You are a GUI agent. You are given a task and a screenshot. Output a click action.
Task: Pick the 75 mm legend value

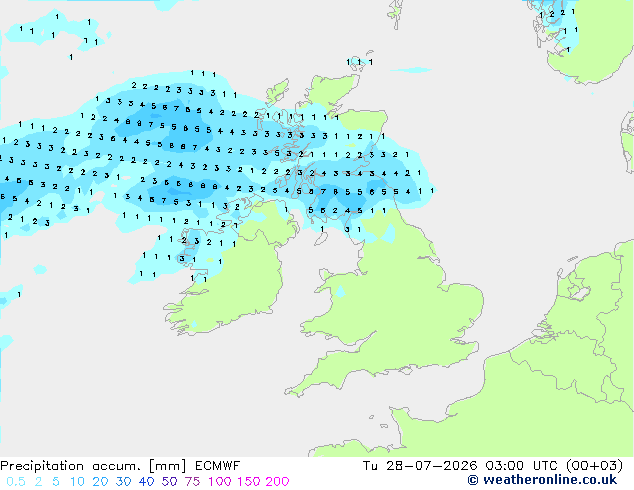click(x=192, y=482)
